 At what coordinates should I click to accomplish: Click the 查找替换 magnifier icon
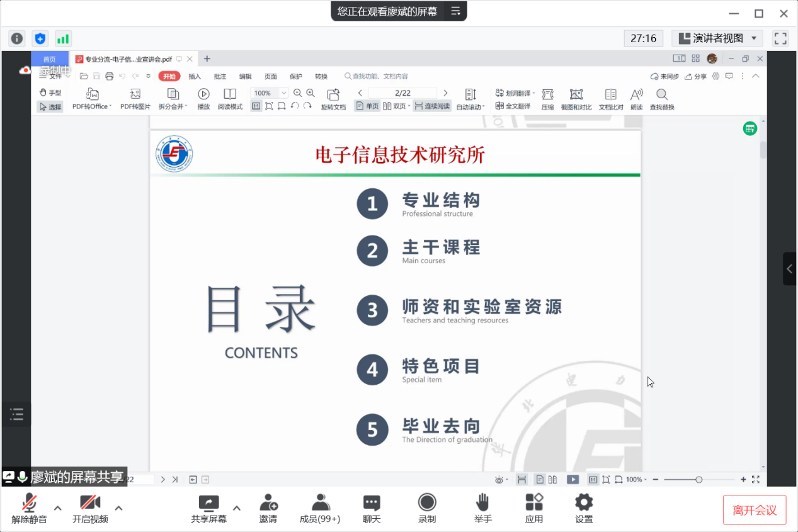tap(661, 94)
